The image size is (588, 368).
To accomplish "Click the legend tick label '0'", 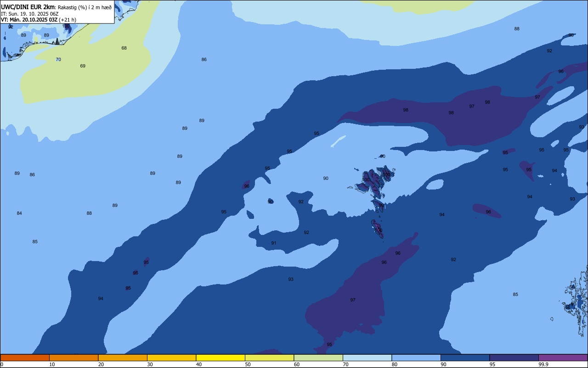I will (x=2, y=364).
